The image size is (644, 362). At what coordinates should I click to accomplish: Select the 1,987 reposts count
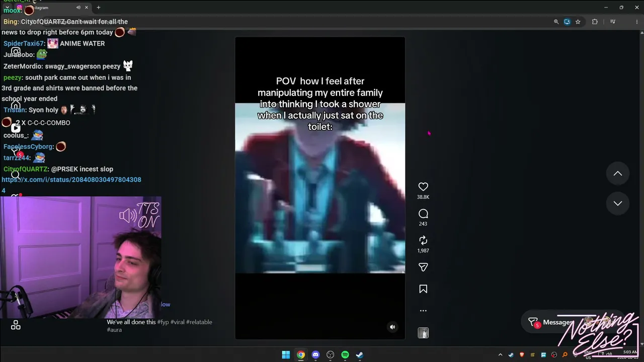click(x=423, y=250)
